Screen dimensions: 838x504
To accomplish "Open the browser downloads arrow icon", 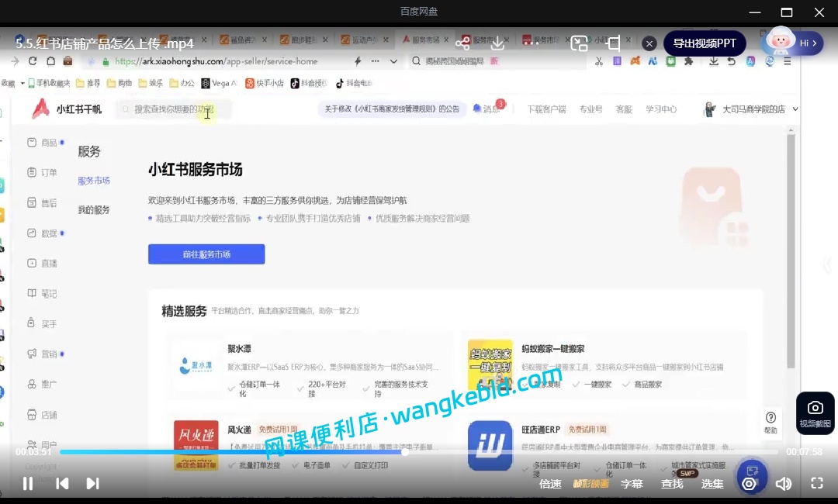I will (714, 61).
